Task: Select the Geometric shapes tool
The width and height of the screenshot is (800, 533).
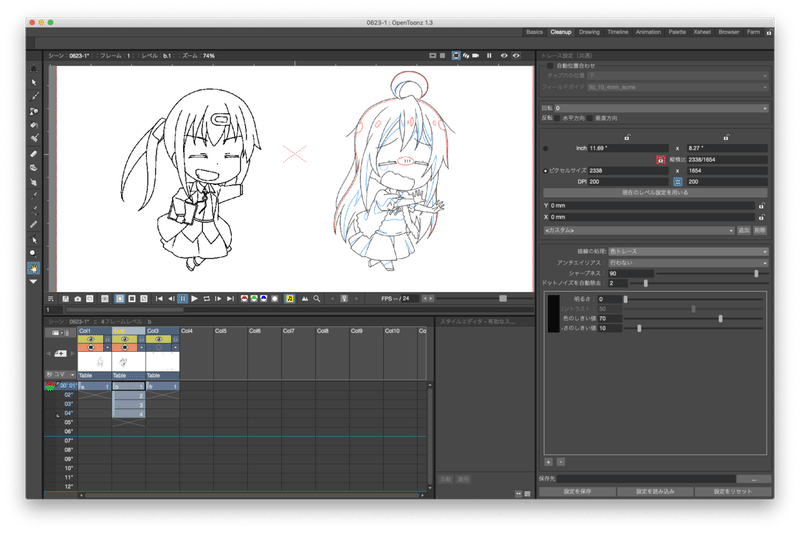Action: [34, 111]
